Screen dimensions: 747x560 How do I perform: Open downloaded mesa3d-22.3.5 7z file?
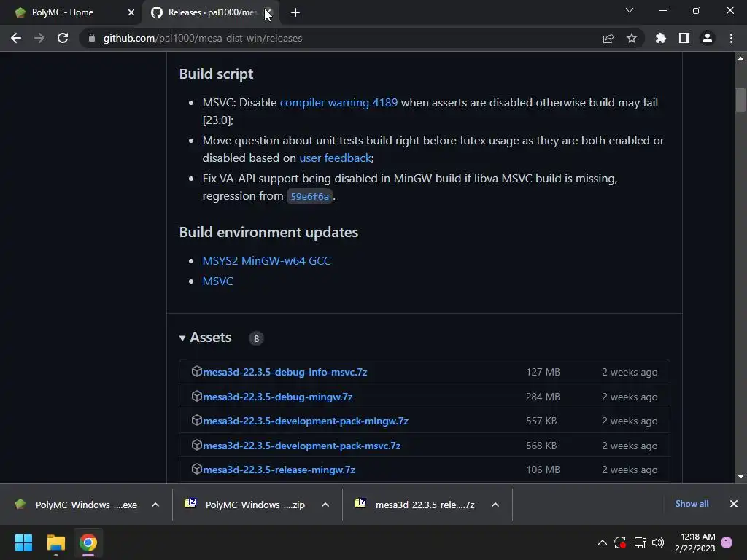click(x=415, y=505)
